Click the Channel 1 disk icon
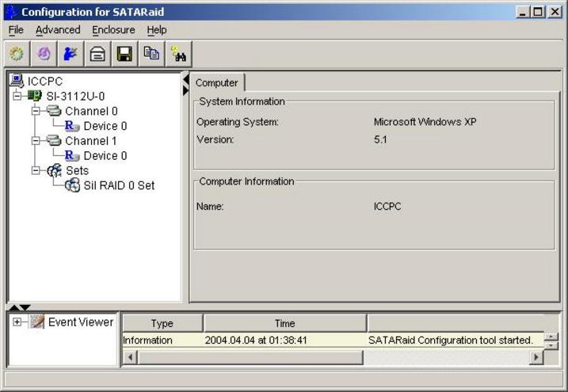 [x=54, y=140]
